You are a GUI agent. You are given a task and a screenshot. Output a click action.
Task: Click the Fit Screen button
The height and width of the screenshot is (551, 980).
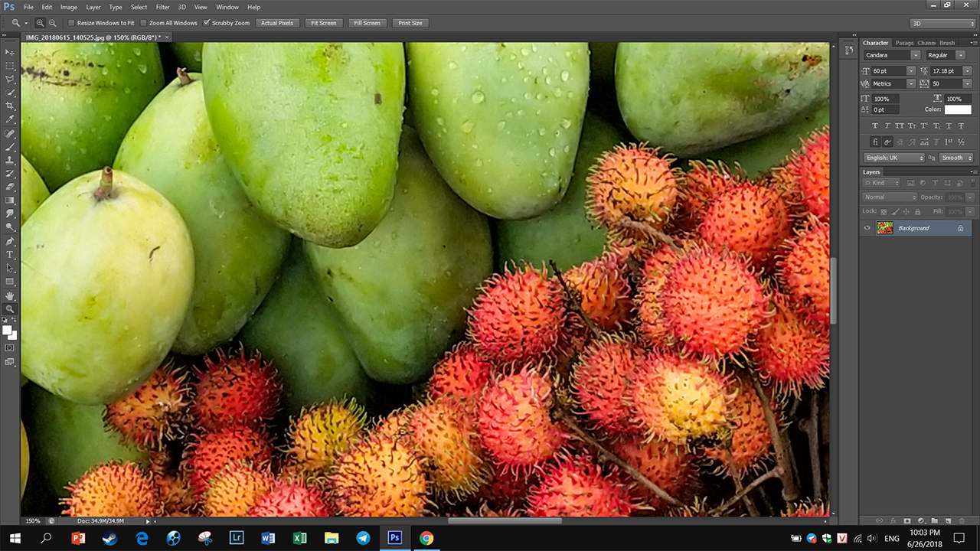point(323,23)
